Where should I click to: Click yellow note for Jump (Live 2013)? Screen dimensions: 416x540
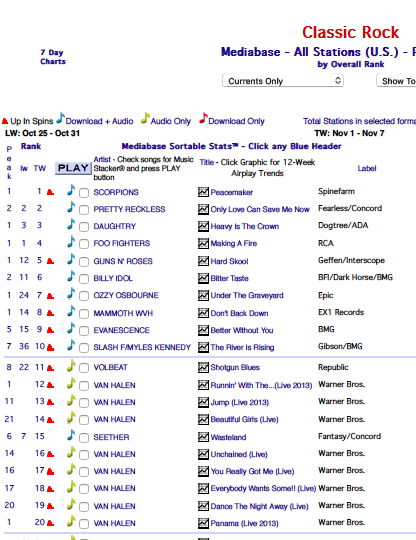(x=71, y=400)
